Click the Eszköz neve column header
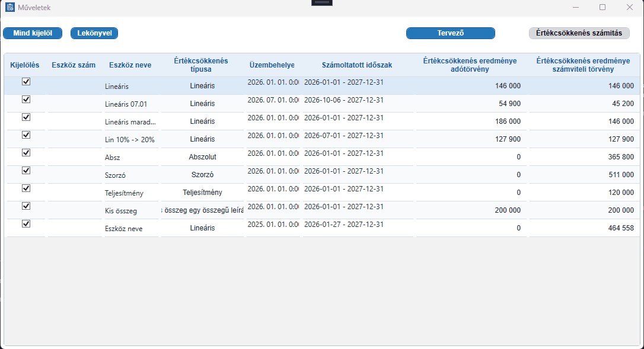The width and height of the screenshot is (644, 349). 130,65
